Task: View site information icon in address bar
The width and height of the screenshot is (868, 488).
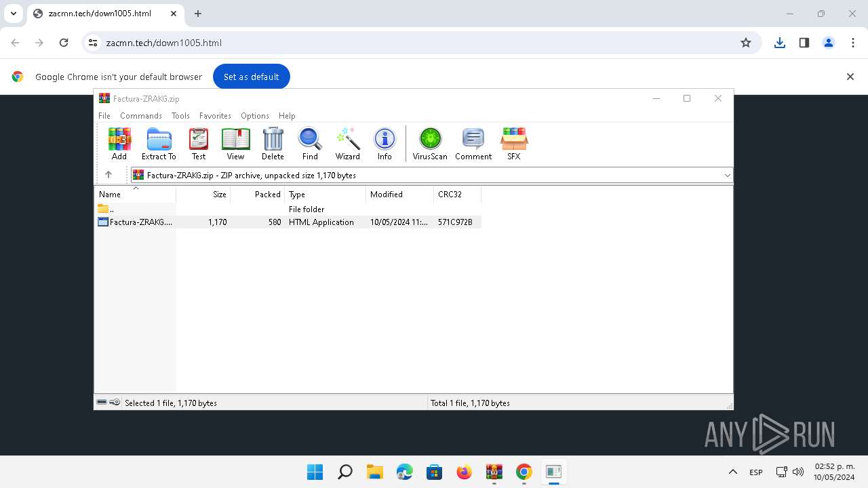Action: coord(94,43)
